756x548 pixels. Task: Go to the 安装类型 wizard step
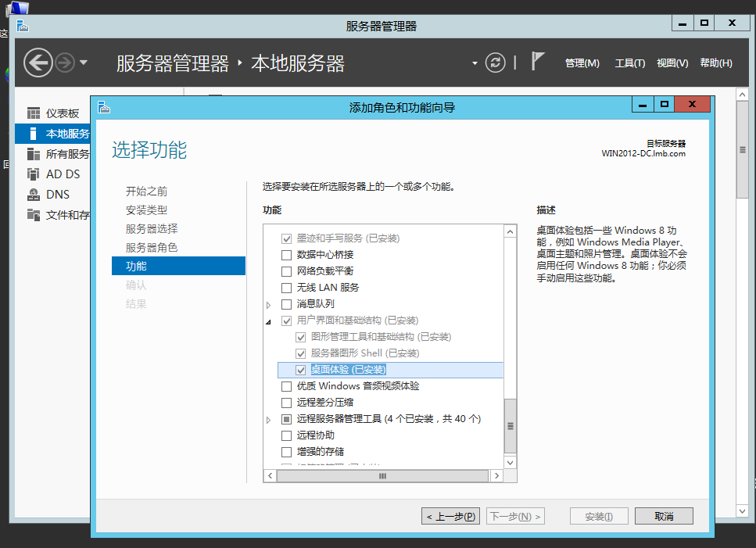pyautogui.click(x=146, y=210)
